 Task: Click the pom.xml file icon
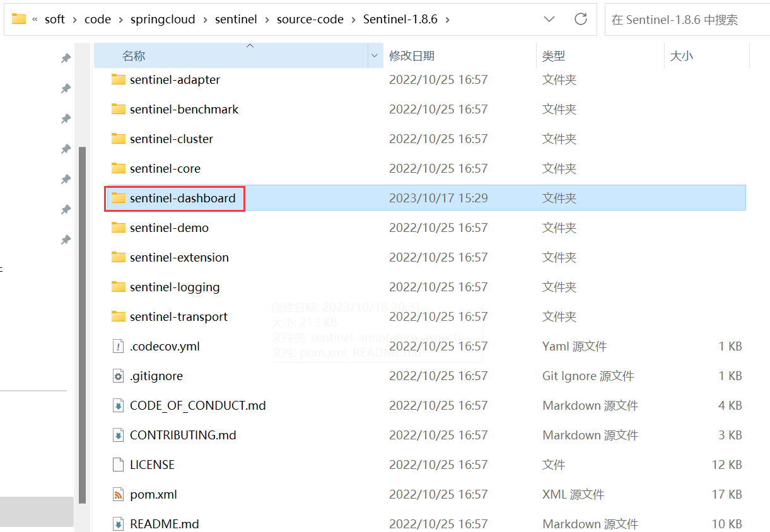click(118, 494)
